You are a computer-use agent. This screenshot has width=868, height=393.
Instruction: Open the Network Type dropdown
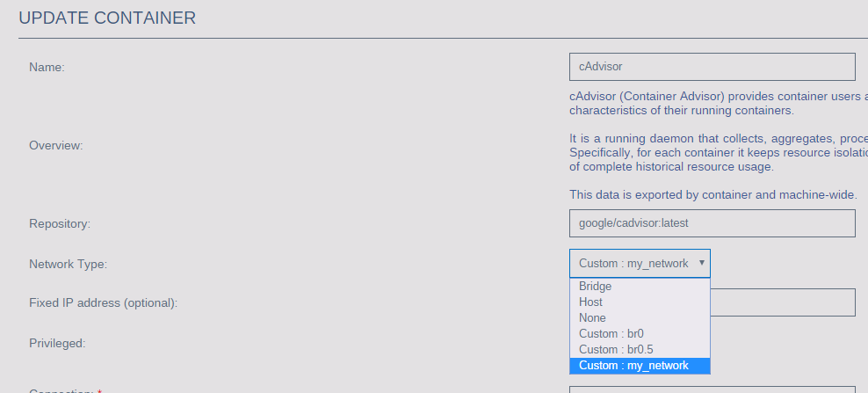pos(640,263)
